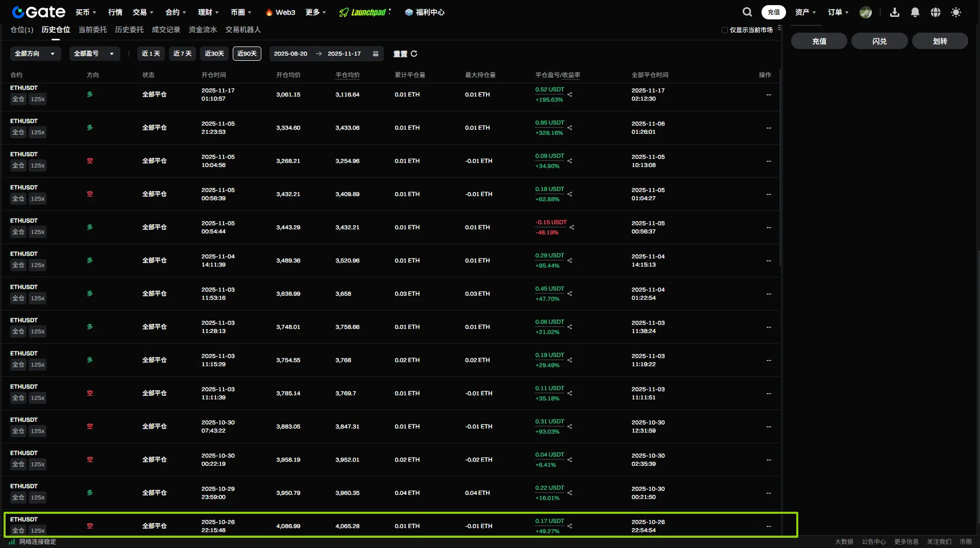Share the position opened 2025-11-03 11:53:16
980x548 pixels.
coord(570,294)
